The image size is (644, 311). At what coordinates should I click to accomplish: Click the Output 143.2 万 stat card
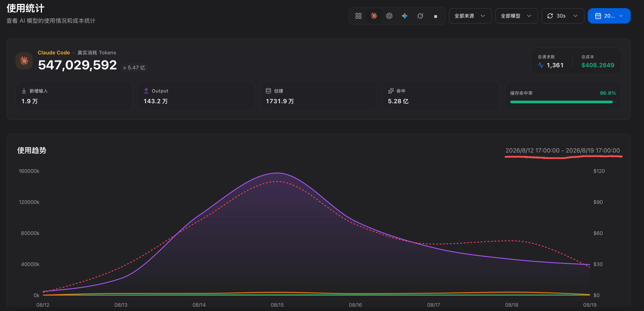click(x=196, y=96)
